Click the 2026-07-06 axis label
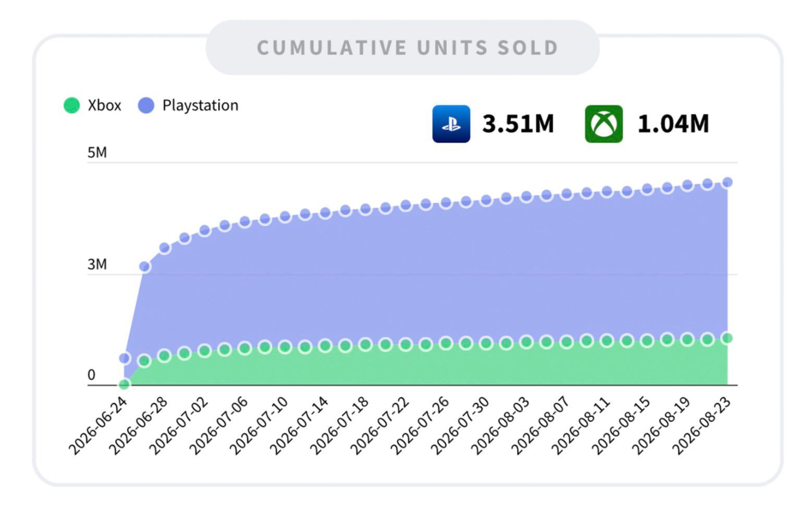 pos(218,426)
